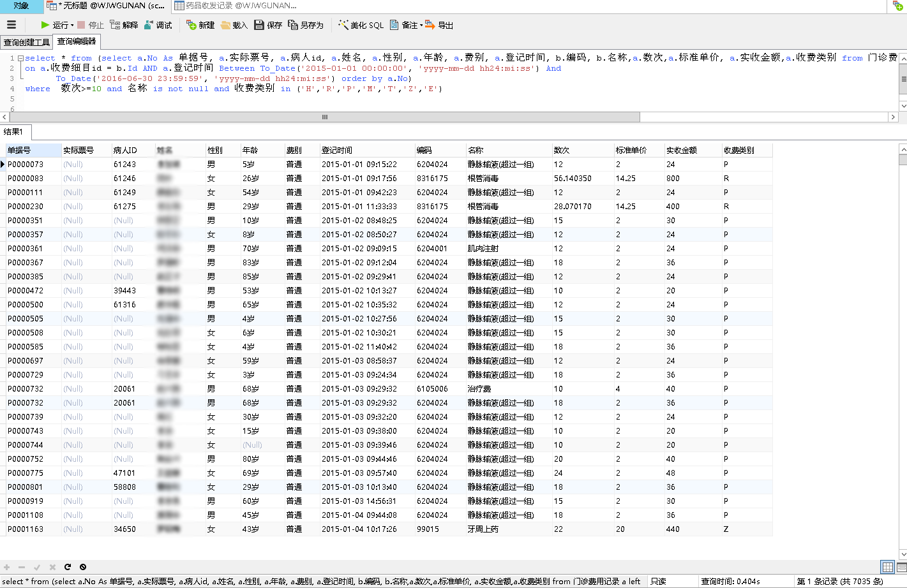The width and height of the screenshot is (907, 588).
Task: Save the query using 保存
Action: 268,25
